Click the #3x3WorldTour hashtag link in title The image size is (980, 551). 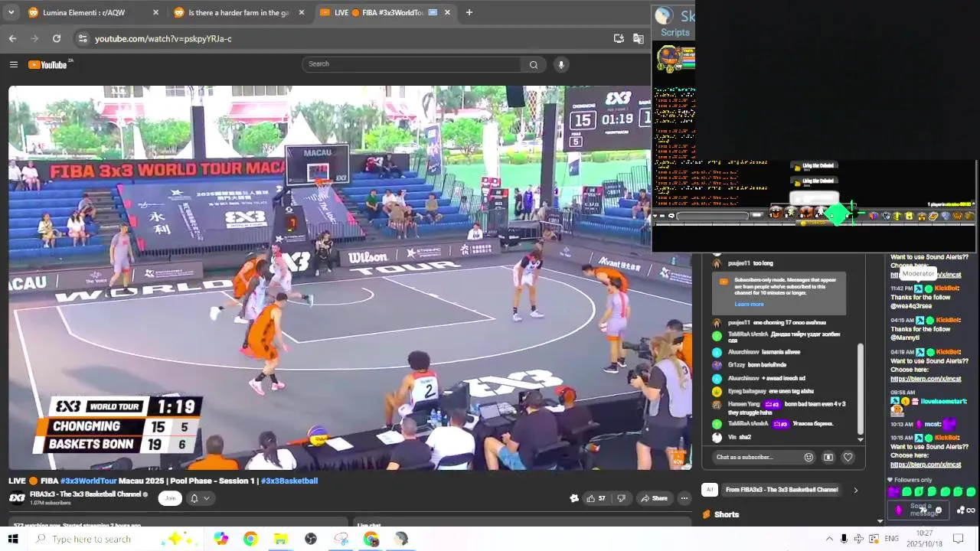(x=89, y=481)
